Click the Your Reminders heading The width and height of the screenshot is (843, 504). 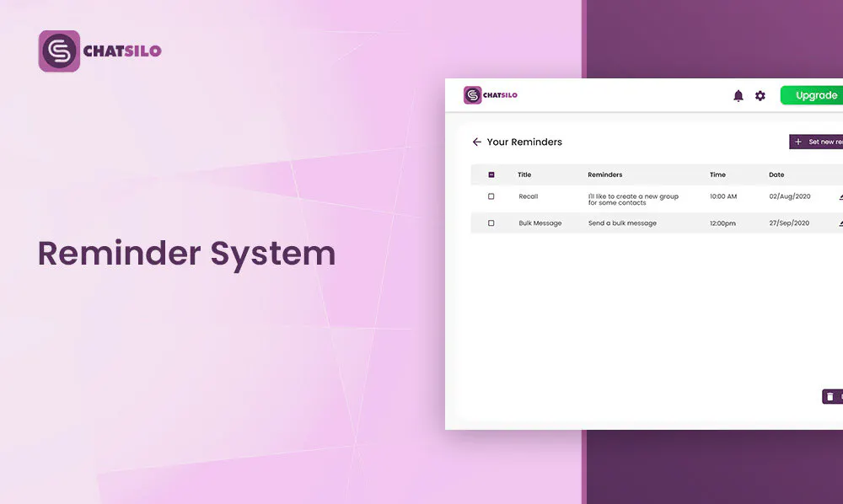tap(524, 142)
